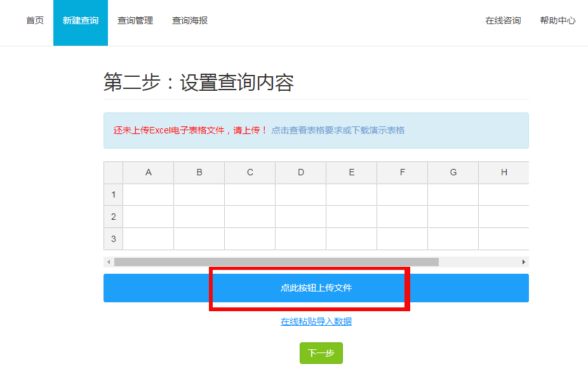Click cell C3 in the spreadsheet

(250, 239)
